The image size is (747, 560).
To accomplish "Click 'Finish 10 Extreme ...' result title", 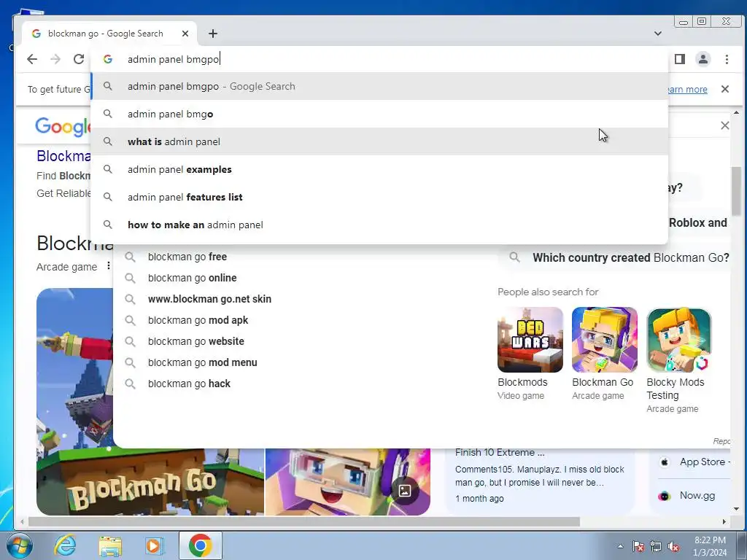I will click(x=499, y=452).
